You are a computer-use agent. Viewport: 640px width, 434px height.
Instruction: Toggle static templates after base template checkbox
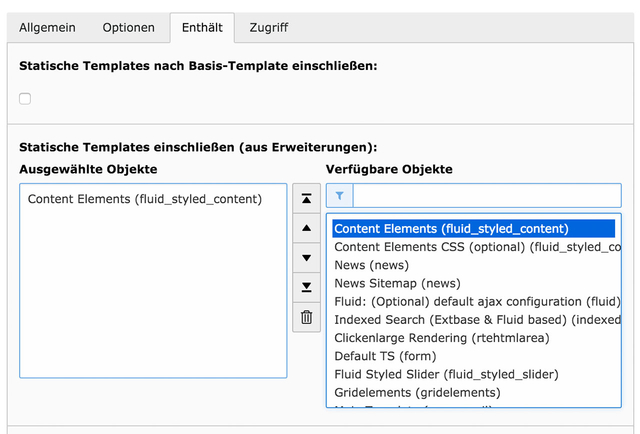pos(25,98)
